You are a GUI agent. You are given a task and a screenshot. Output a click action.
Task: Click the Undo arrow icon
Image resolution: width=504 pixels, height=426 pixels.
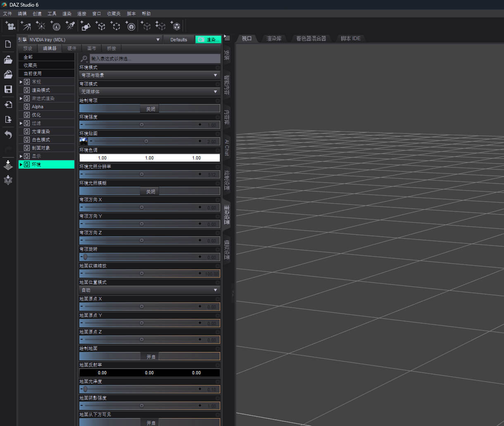pos(8,135)
